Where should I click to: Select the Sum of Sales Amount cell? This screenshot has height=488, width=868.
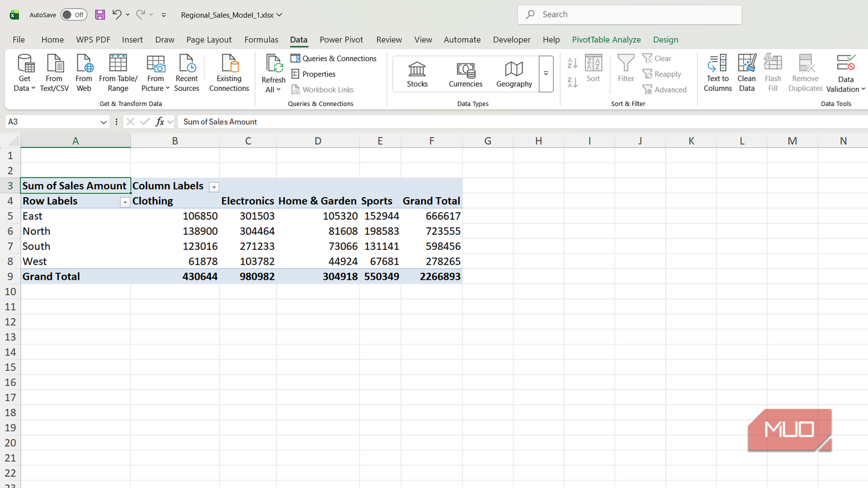(75, 186)
